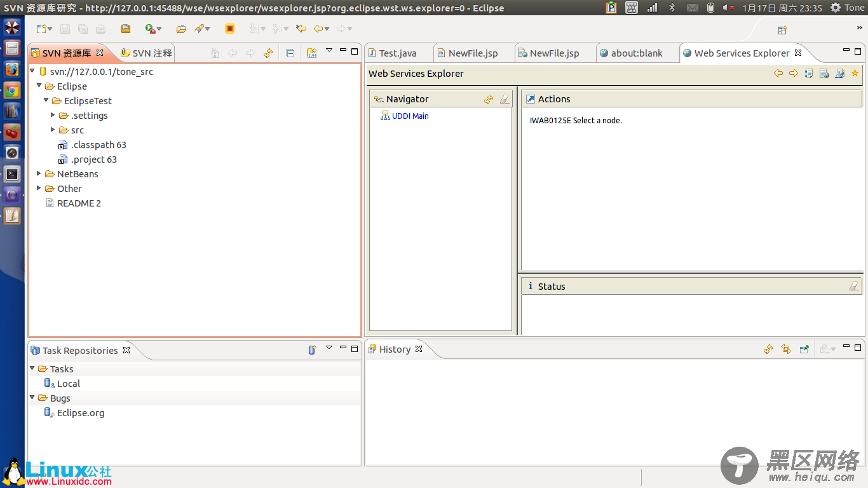
Task: Click the Actions pane arrow icon
Action: click(x=531, y=99)
